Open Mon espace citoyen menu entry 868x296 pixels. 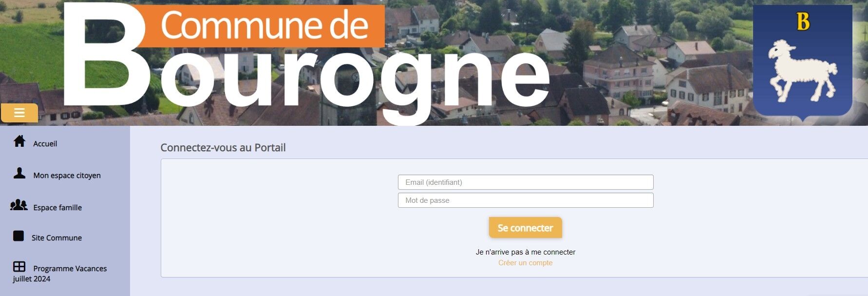[x=67, y=176]
